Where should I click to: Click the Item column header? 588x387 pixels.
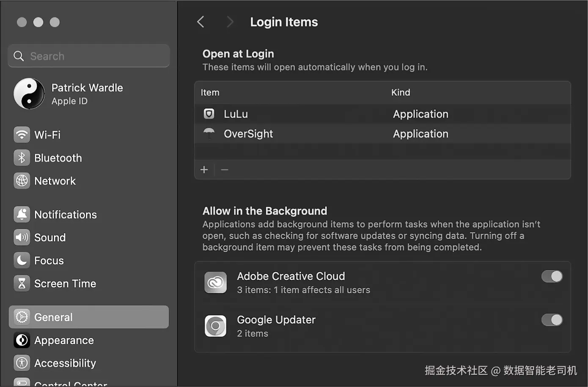tap(210, 92)
